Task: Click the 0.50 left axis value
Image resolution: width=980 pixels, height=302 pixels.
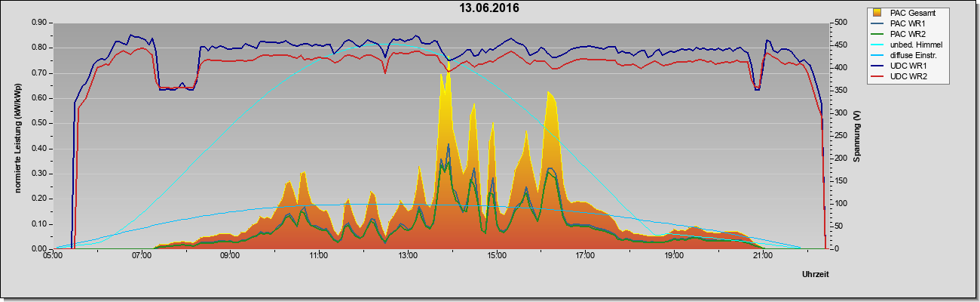Action: (38, 123)
